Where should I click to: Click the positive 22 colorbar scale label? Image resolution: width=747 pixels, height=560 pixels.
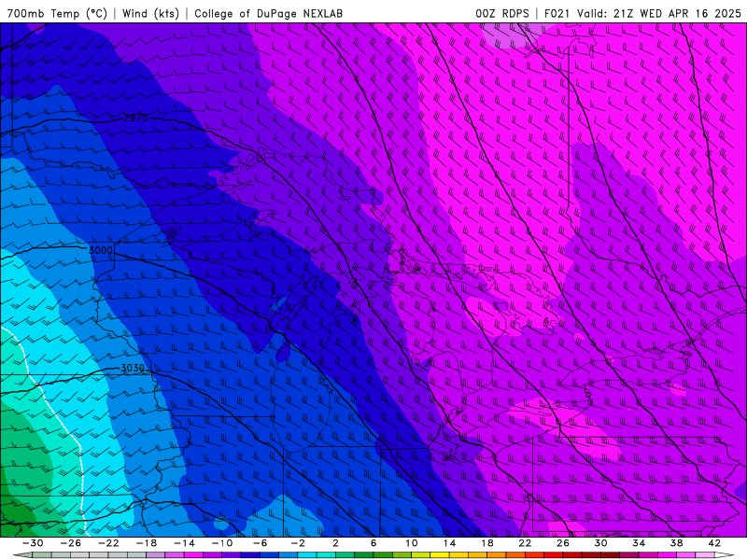point(525,543)
